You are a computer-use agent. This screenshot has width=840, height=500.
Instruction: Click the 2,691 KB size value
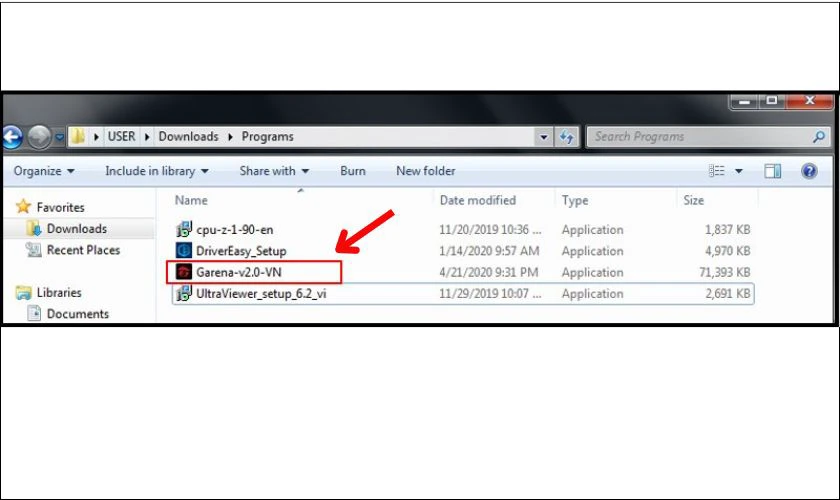tap(727, 294)
